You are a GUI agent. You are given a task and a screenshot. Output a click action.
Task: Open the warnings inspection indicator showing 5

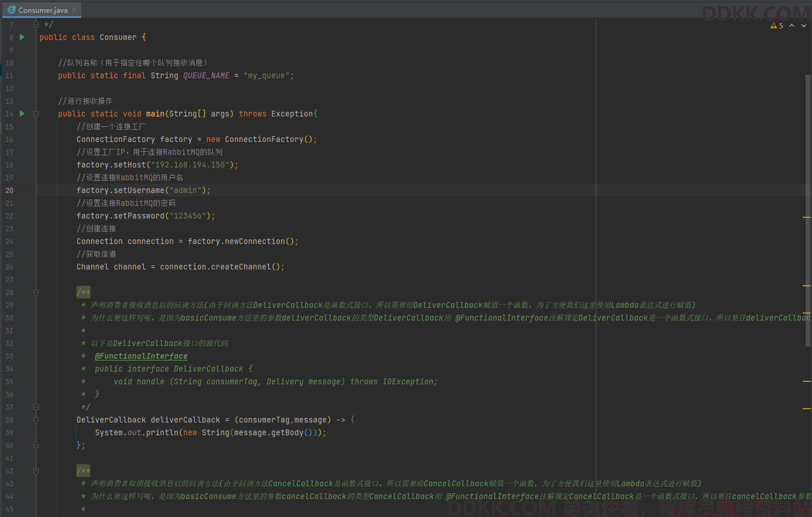click(x=777, y=26)
